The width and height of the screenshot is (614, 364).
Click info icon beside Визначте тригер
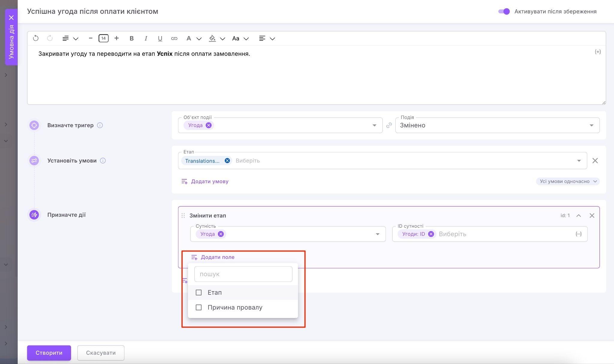point(100,125)
